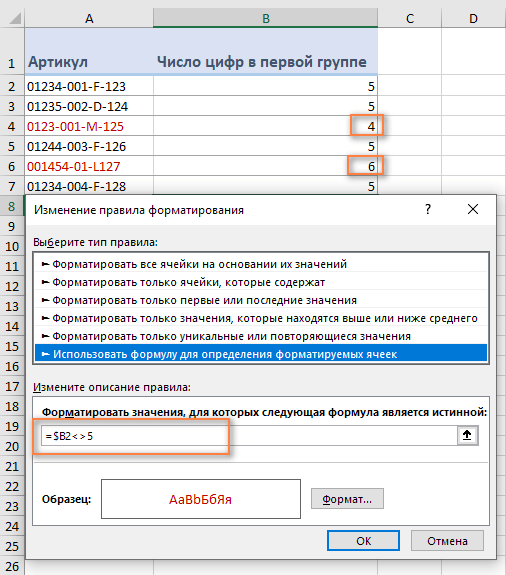
Task: Click label 'Образец:'
Action: click(x=66, y=499)
